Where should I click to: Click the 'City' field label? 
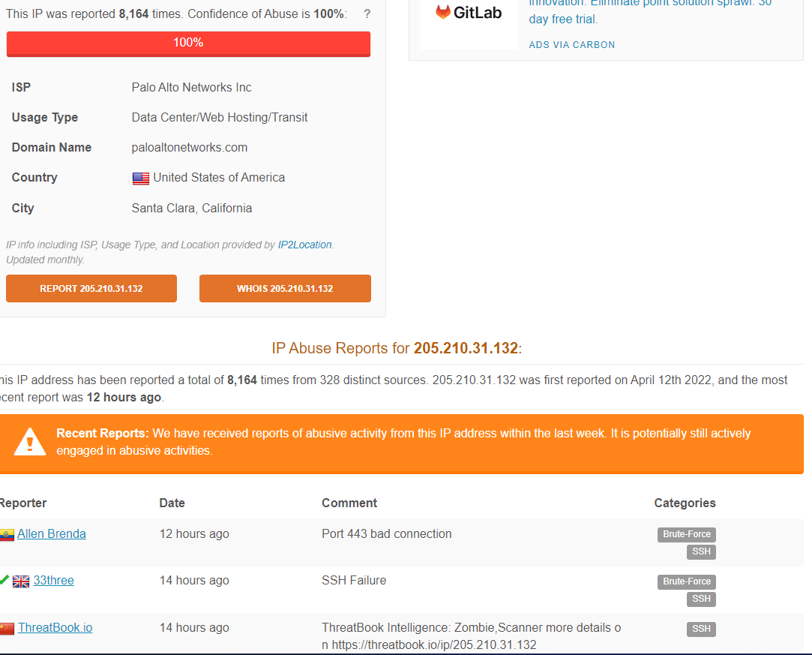22,209
